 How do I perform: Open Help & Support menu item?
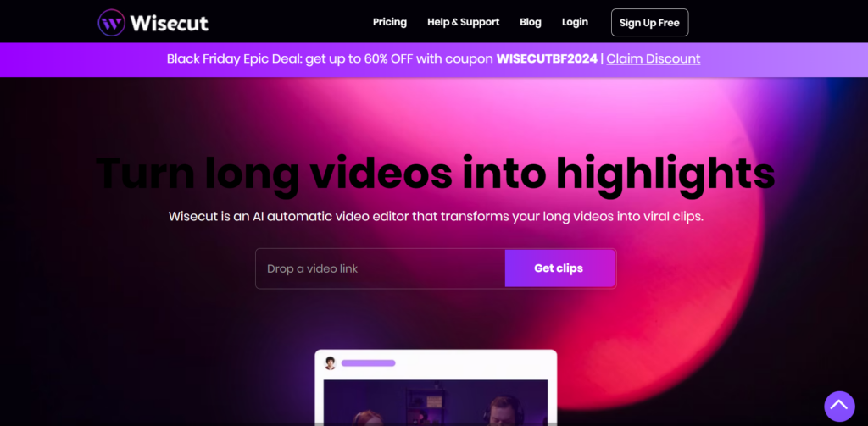(x=464, y=22)
